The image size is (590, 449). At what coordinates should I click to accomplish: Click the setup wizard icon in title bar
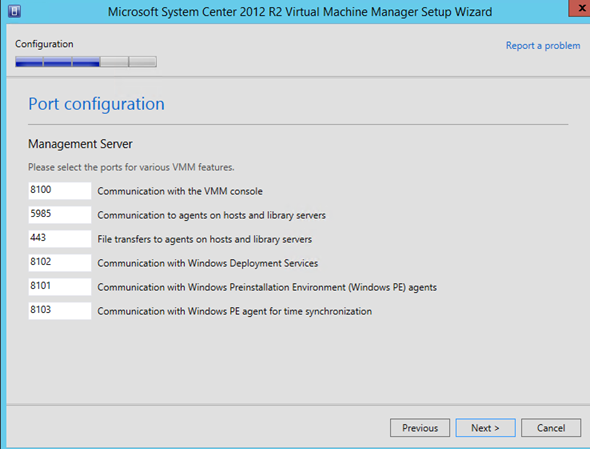[x=14, y=11]
